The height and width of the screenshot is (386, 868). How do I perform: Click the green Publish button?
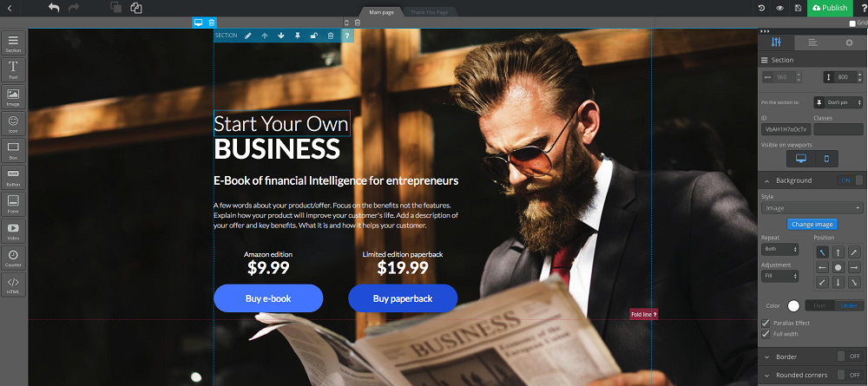830,8
